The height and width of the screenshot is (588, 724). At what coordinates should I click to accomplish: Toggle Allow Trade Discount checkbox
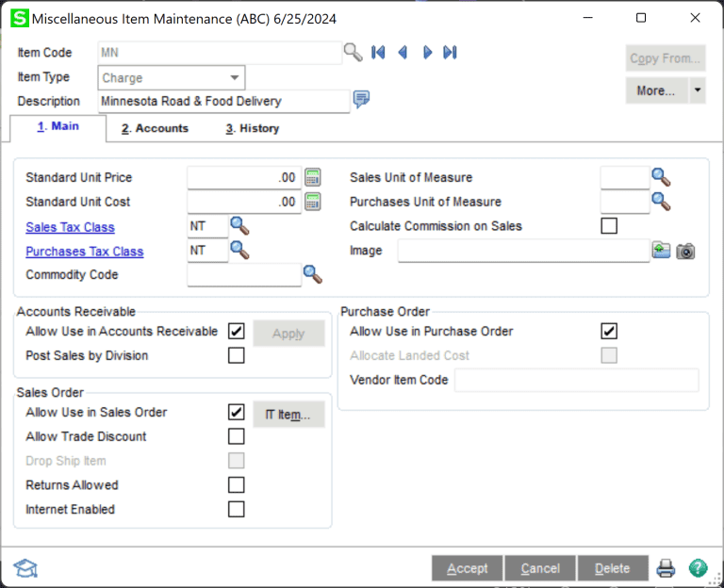pyautogui.click(x=236, y=436)
